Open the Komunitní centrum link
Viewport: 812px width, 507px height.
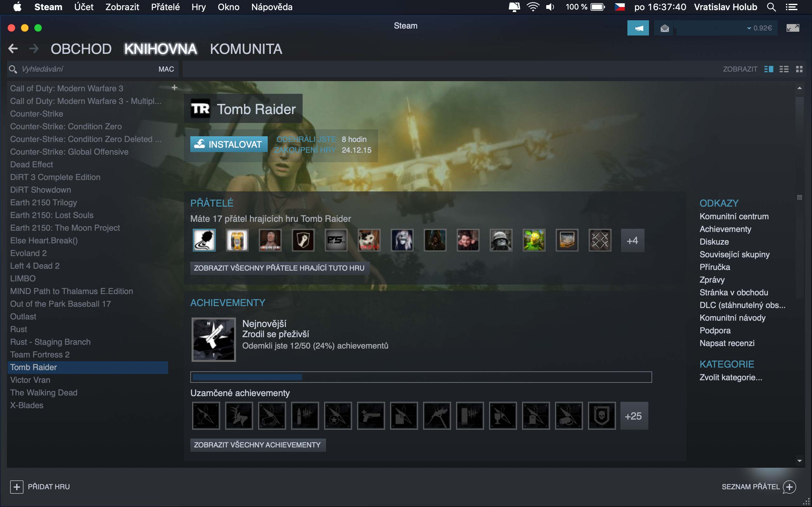coord(734,217)
